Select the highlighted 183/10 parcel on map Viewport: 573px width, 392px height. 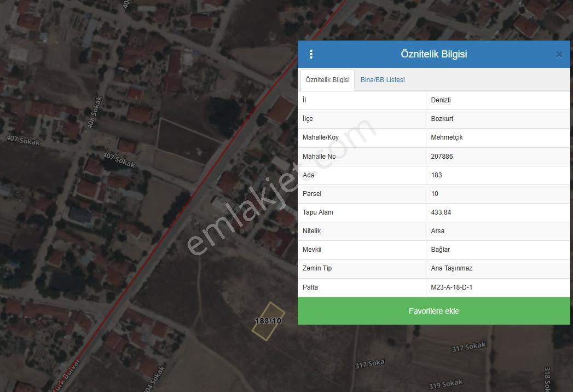click(x=268, y=321)
